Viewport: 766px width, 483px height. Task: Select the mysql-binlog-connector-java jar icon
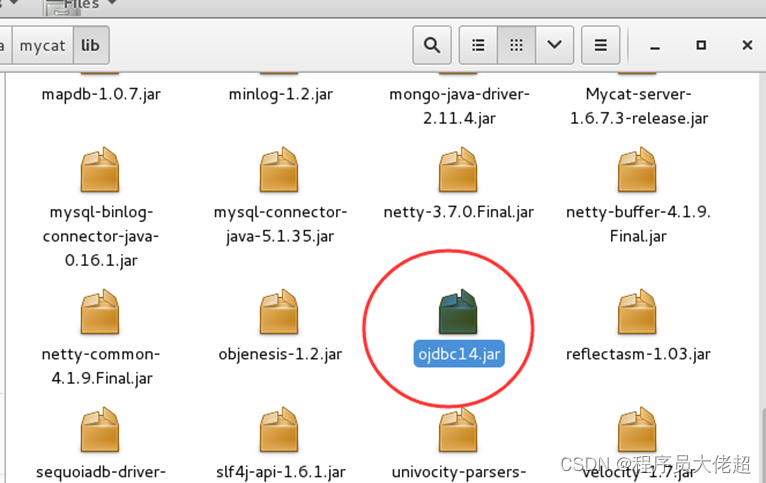click(100, 169)
